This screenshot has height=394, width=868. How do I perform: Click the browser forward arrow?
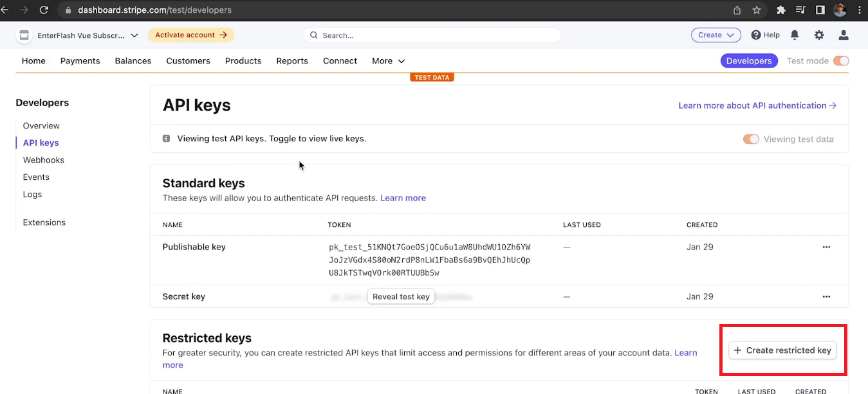pyautogui.click(x=24, y=10)
